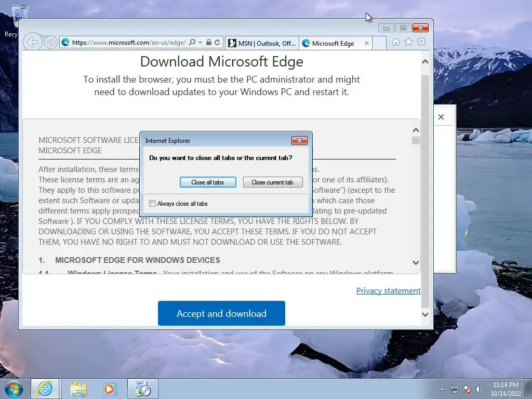Close the Microsoft Edge tab
The height and width of the screenshot is (399, 532).
click(366, 43)
